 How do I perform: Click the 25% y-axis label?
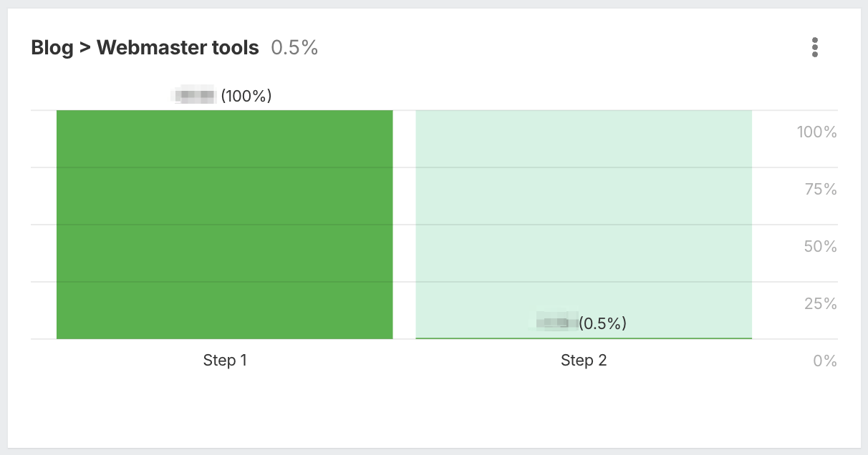(x=821, y=303)
